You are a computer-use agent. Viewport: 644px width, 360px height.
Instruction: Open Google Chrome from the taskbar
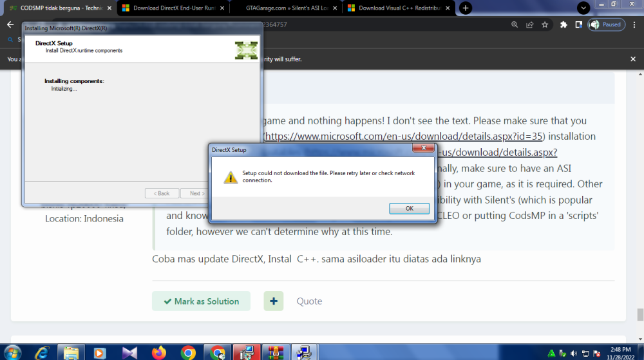[x=188, y=353]
